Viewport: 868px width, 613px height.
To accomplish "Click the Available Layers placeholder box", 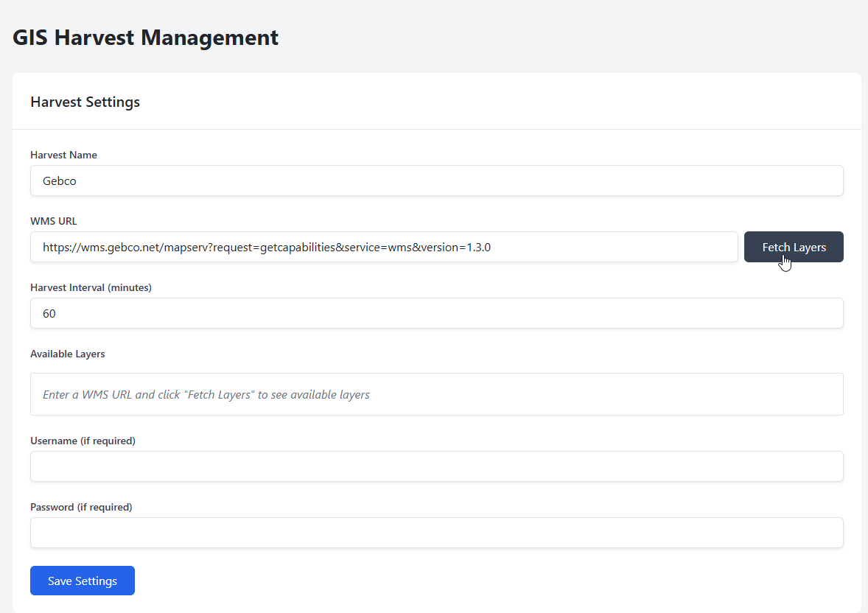I will click(x=436, y=394).
